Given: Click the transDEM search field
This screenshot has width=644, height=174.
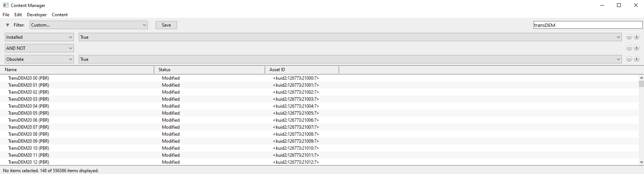Looking at the screenshot, I should click(588, 25).
